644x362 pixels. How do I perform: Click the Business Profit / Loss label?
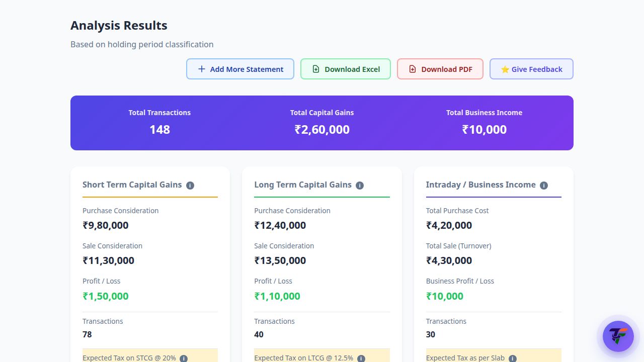tap(460, 281)
